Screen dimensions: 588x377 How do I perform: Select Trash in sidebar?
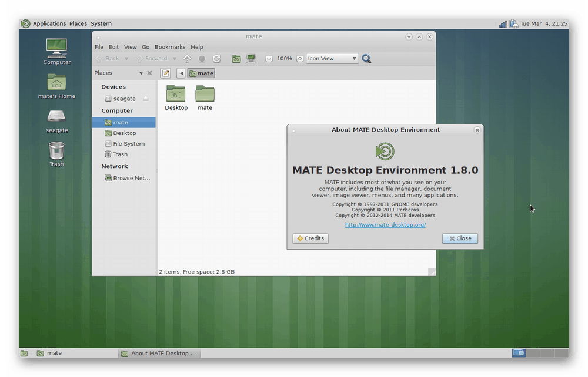[x=123, y=154]
